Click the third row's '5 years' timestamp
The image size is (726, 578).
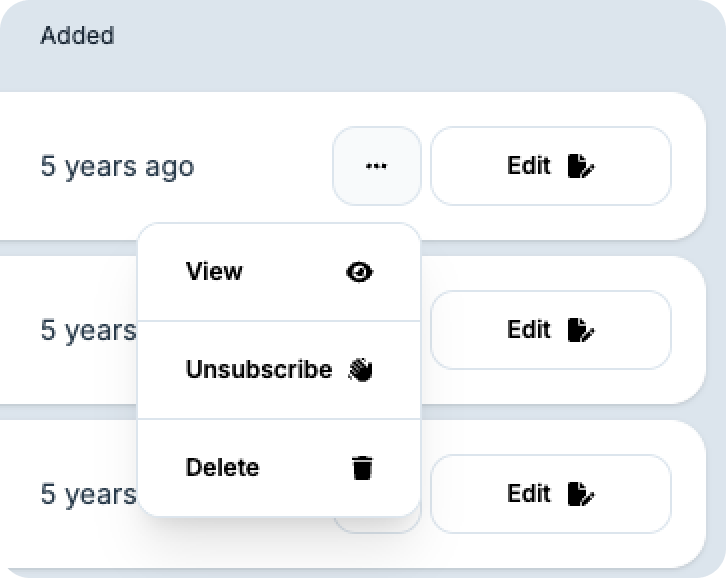tap(88, 495)
